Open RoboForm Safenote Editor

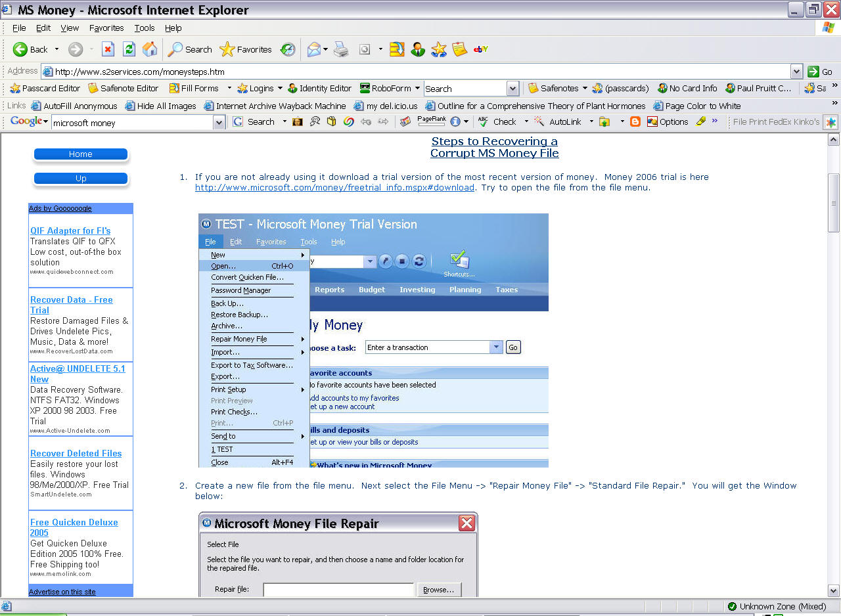(123, 88)
